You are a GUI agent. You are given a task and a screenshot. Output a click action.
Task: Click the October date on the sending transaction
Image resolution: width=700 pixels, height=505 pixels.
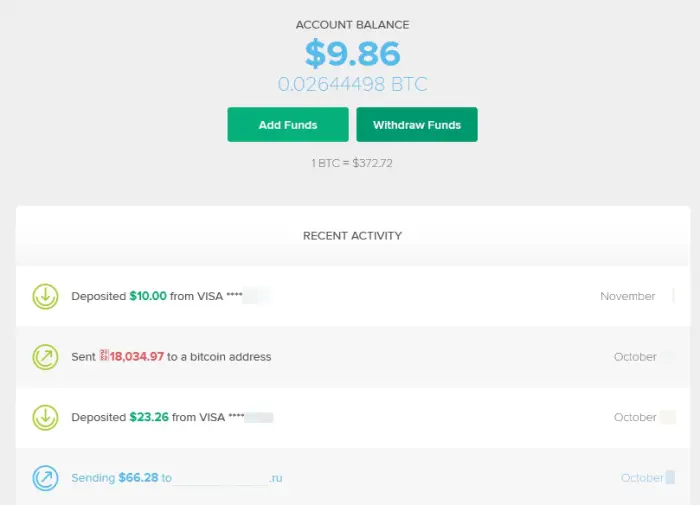(x=642, y=478)
